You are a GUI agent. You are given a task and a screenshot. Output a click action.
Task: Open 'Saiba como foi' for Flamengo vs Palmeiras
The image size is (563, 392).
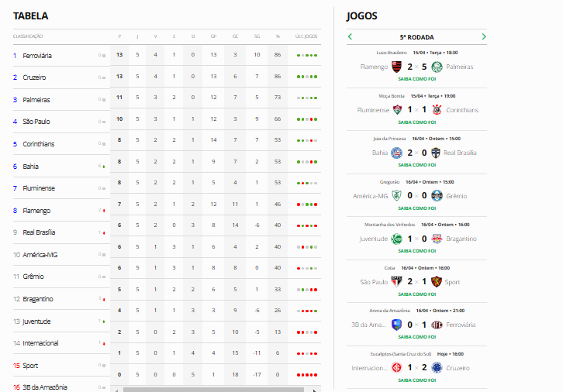416,79
